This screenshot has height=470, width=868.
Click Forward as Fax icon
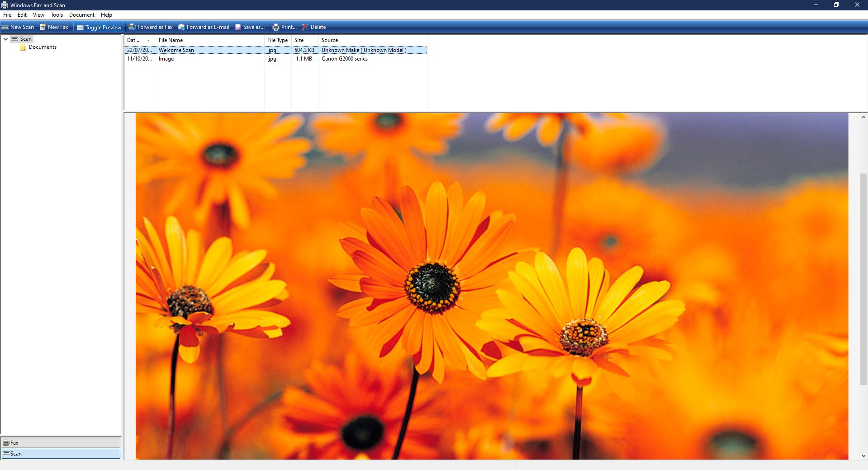click(x=132, y=27)
